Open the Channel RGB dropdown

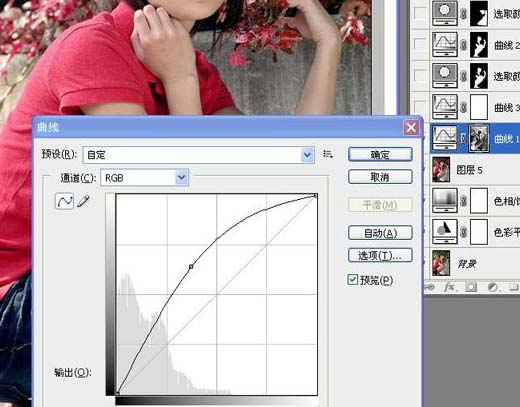144,178
